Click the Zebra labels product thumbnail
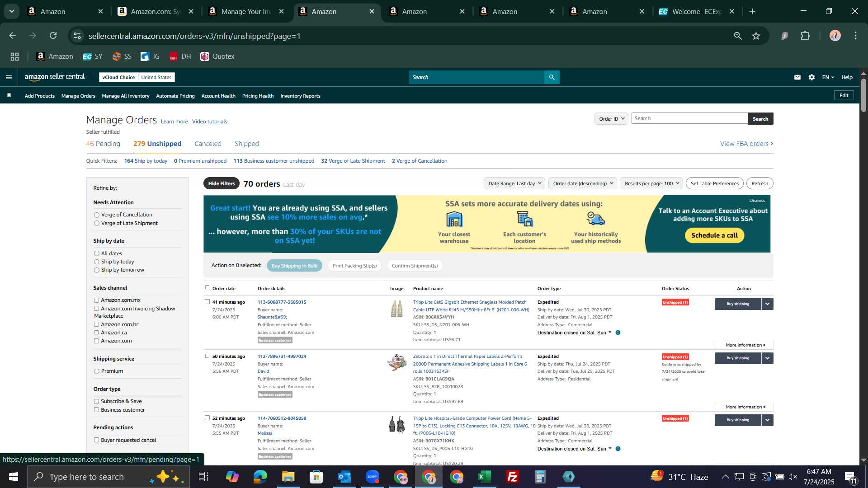The width and height of the screenshot is (868, 488). tap(397, 363)
